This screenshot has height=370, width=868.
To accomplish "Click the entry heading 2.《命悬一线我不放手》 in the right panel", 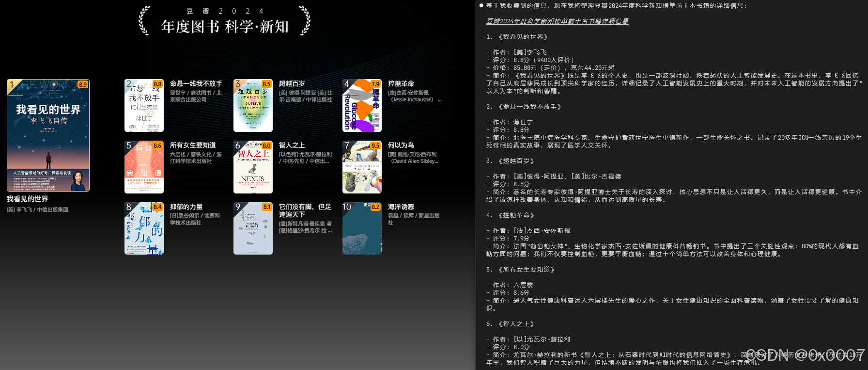I will tap(524, 107).
